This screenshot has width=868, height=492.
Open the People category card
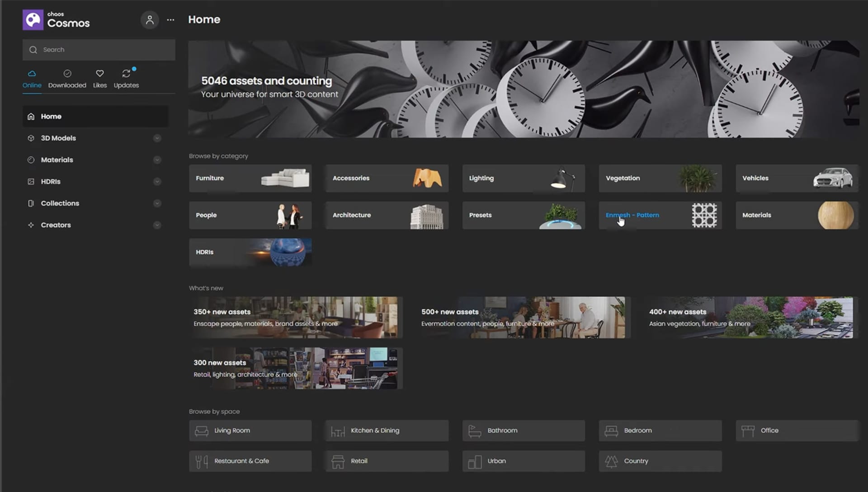click(250, 216)
